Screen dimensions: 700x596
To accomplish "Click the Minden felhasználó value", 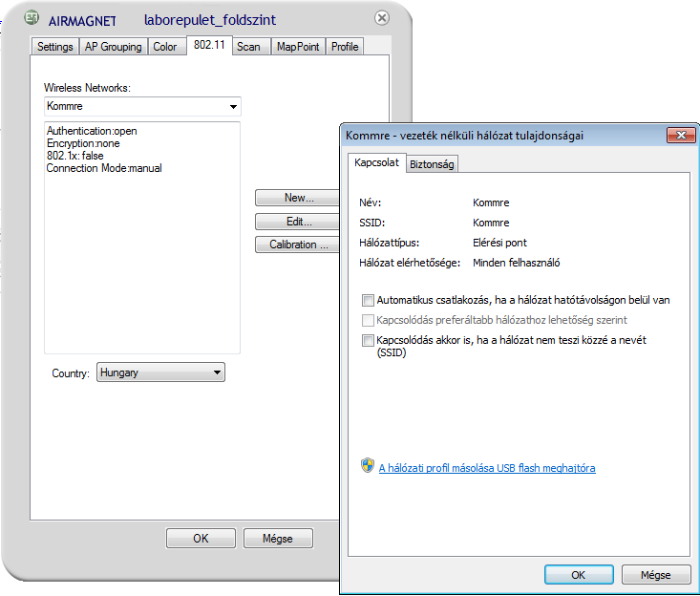I will tap(517, 263).
